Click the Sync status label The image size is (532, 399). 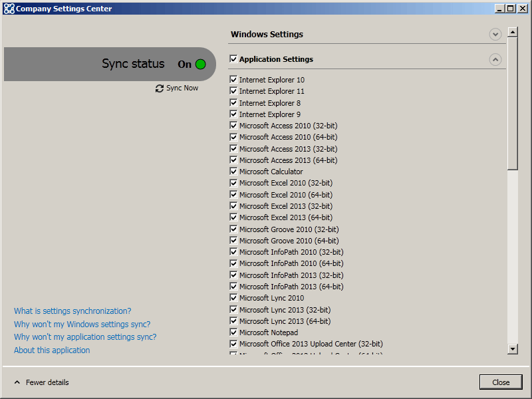133,64
